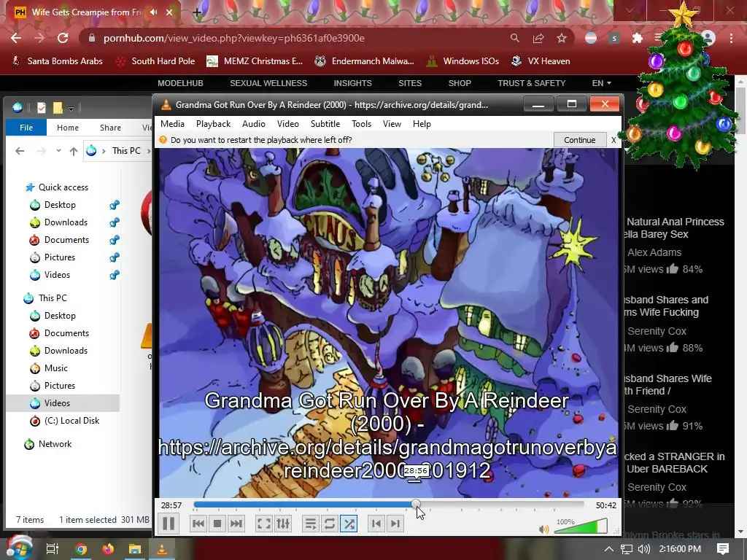
Task: Stop playback in VLC
Action: pyautogui.click(x=217, y=524)
